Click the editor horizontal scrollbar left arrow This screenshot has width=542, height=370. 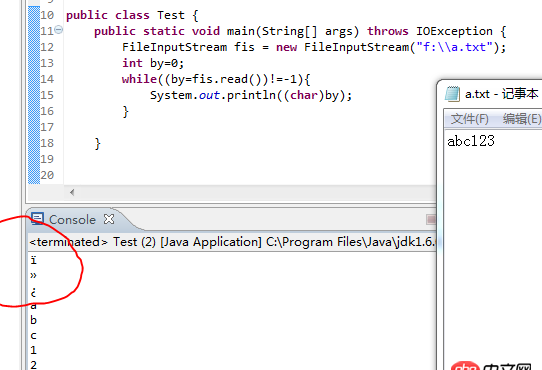pos(72,192)
